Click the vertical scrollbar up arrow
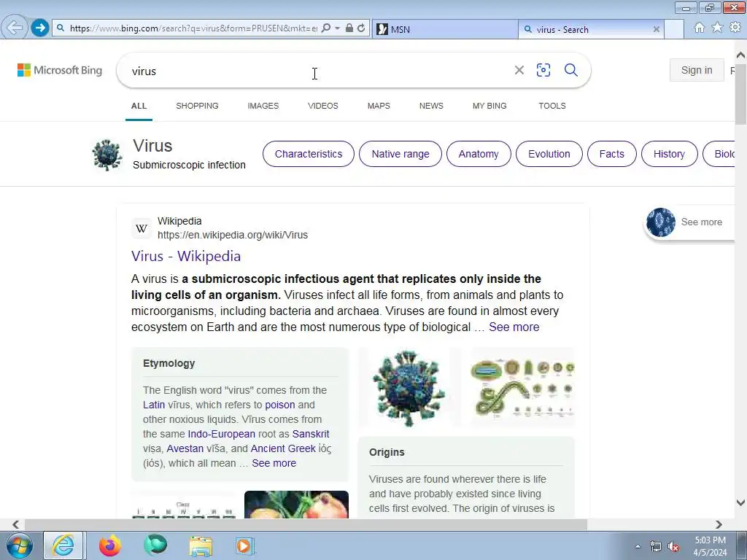The width and height of the screenshot is (747, 560). [740, 55]
